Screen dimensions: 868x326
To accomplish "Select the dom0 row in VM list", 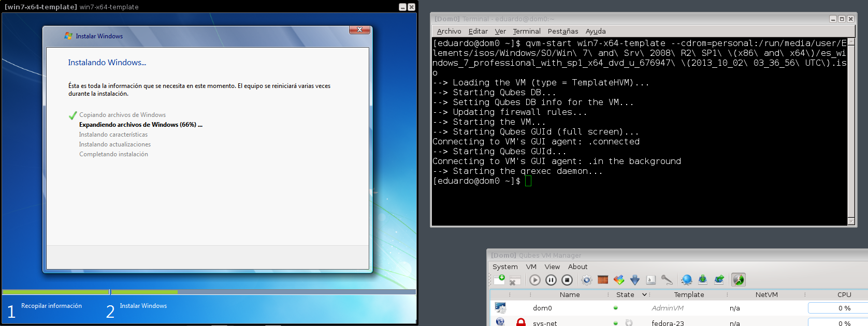I will tap(542, 308).
